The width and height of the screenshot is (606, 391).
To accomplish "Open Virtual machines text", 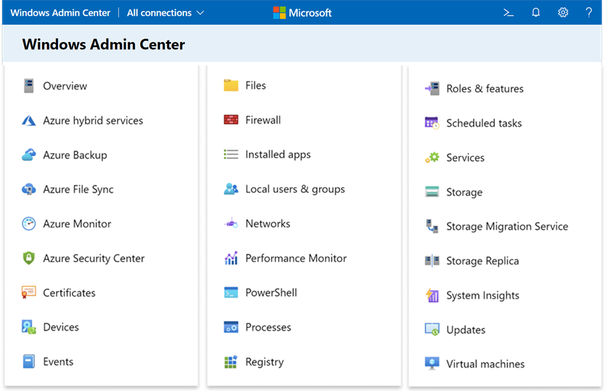I will (x=486, y=364).
